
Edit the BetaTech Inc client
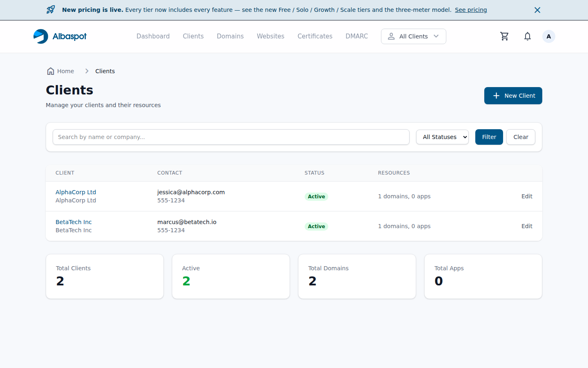(527, 226)
